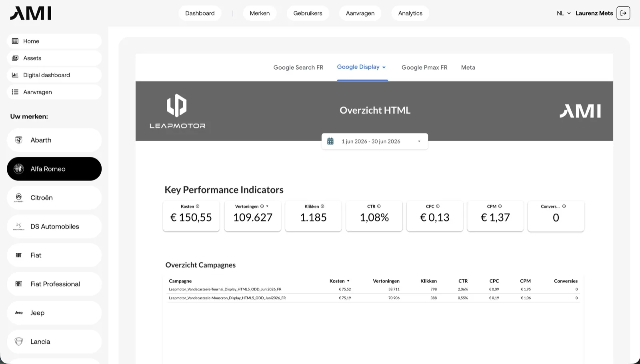Click the CPM column header in campaigns table
Image resolution: width=640 pixels, height=364 pixels.
(x=525, y=281)
